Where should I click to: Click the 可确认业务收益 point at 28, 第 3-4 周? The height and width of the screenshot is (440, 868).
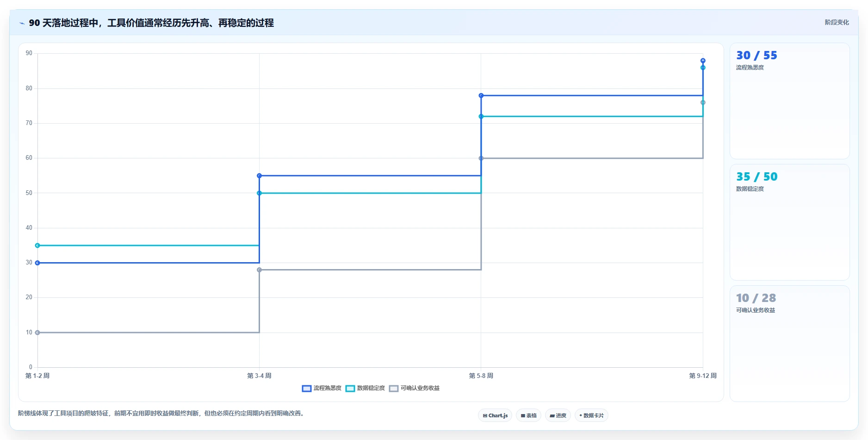click(x=259, y=270)
